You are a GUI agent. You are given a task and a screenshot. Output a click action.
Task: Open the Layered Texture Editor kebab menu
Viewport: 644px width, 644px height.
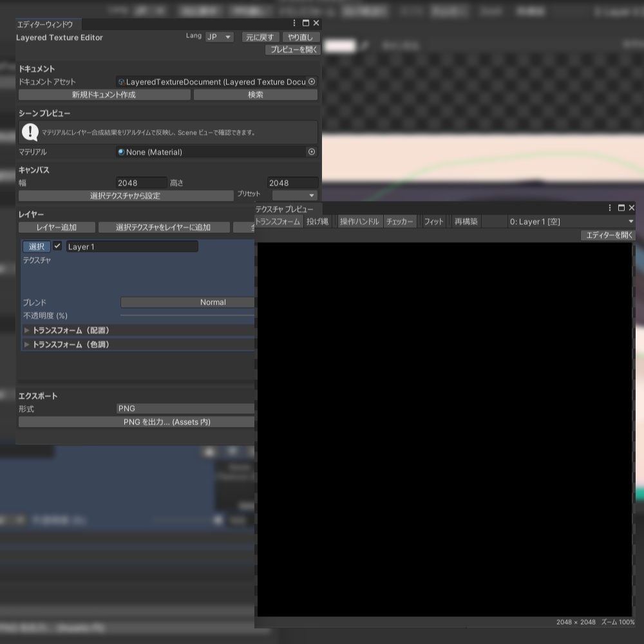click(294, 23)
